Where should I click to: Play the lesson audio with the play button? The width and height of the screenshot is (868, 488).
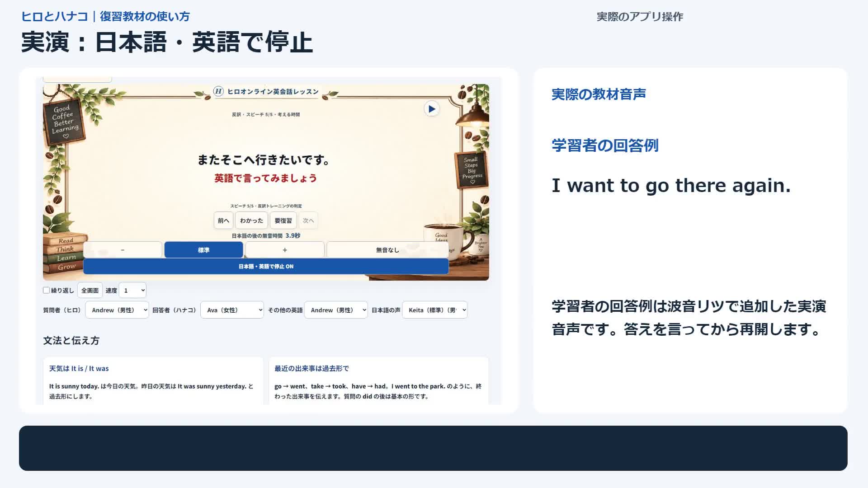coord(432,109)
